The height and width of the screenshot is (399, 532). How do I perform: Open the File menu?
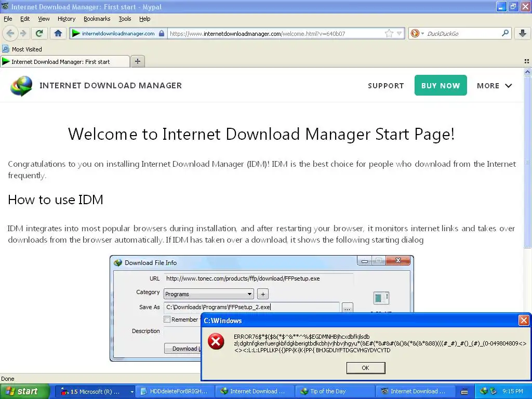coord(8,19)
